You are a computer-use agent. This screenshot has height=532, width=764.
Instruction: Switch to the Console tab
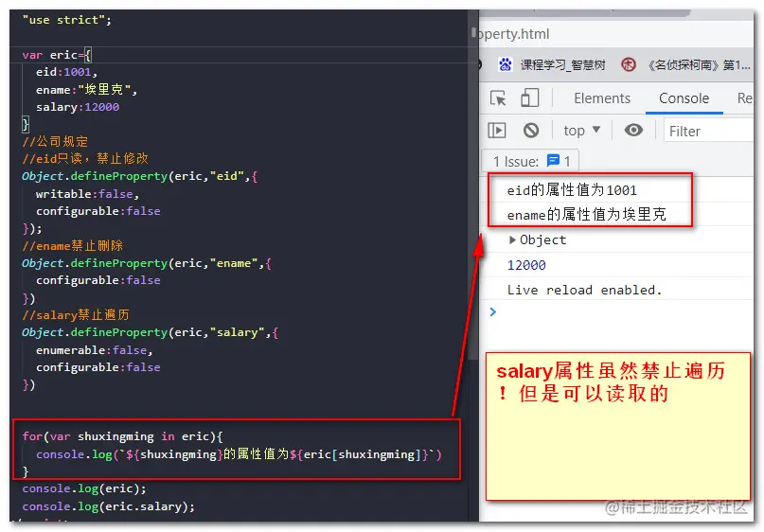click(684, 98)
